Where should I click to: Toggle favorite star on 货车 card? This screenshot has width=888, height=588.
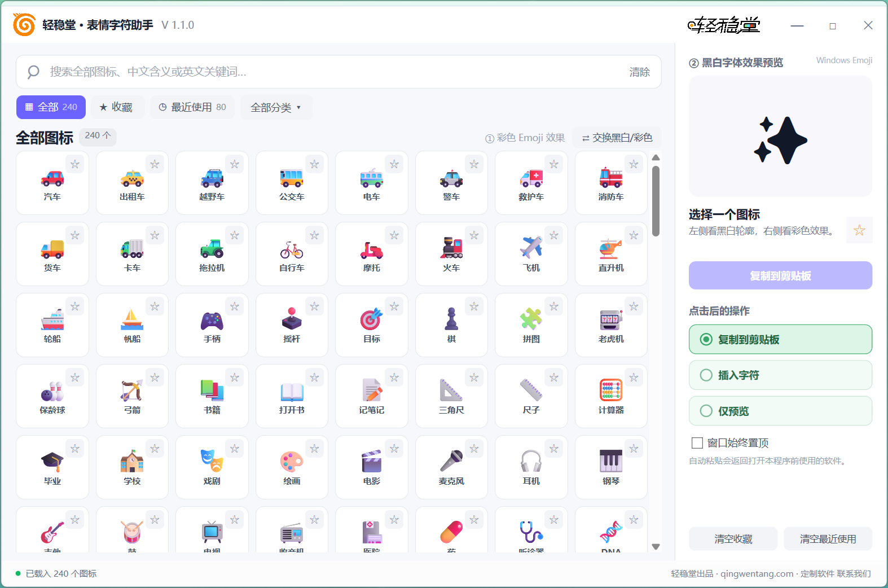pyautogui.click(x=75, y=235)
